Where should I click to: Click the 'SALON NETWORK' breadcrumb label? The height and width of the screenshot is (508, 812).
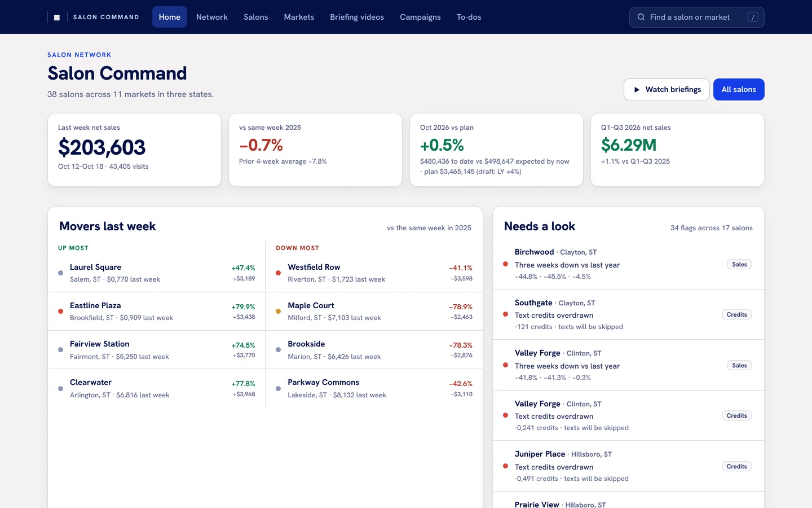pos(80,55)
